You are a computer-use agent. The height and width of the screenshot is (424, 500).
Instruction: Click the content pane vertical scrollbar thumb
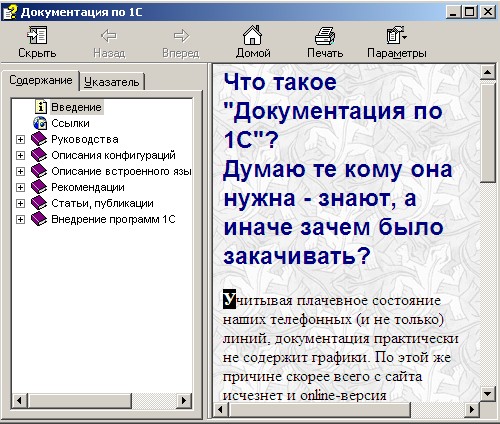click(488, 133)
